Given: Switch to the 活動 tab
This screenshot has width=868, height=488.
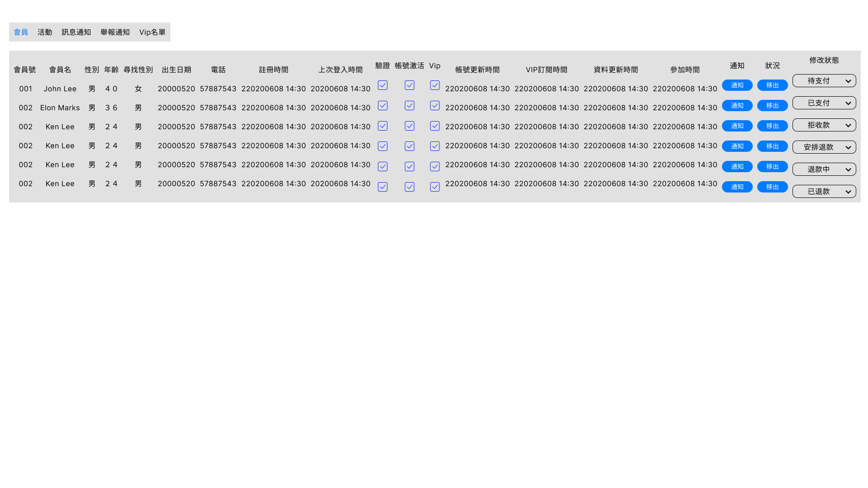Looking at the screenshot, I should tap(45, 32).
